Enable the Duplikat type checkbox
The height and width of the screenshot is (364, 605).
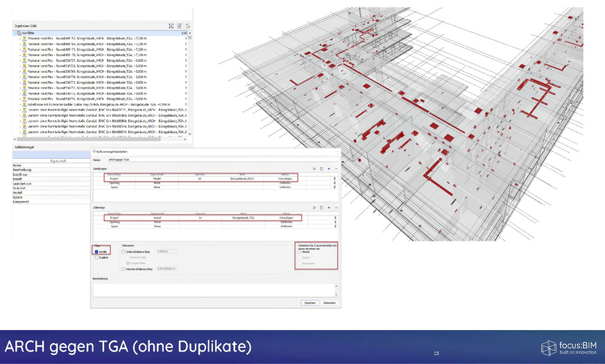click(x=95, y=257)
